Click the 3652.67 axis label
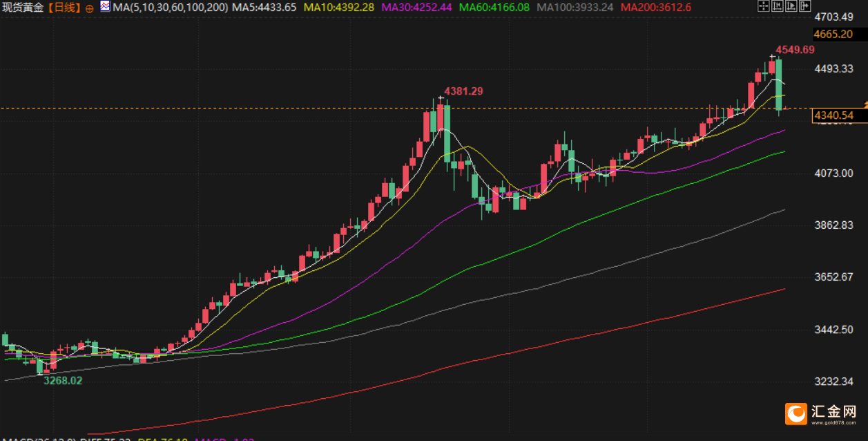The height and width of the screenshot is (441, 868). click(833, 277)
